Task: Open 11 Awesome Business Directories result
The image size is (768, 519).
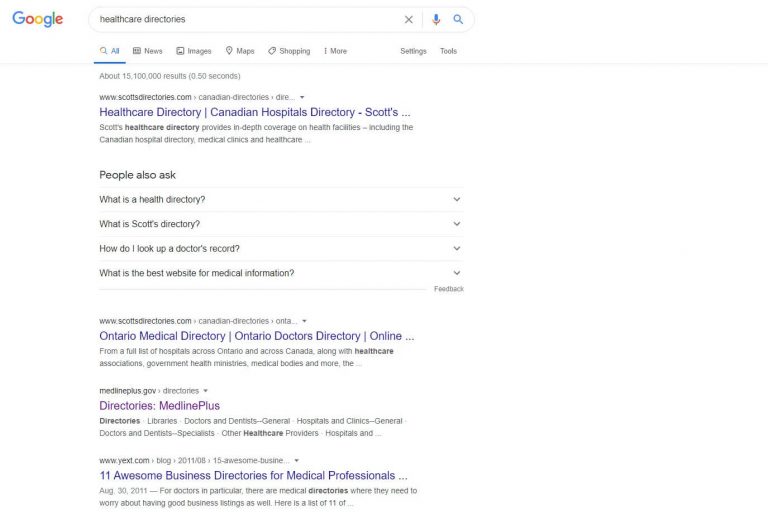Action: pyautogui.click(x=253, y=475)
